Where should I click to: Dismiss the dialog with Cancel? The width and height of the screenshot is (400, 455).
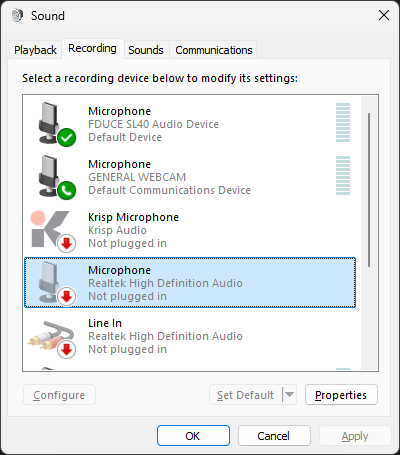(274, 436)
